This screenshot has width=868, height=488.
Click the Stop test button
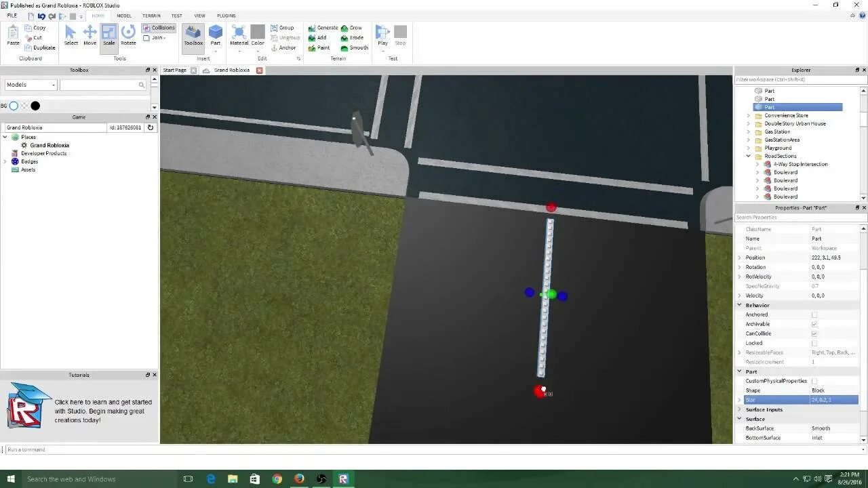point(400,35)
